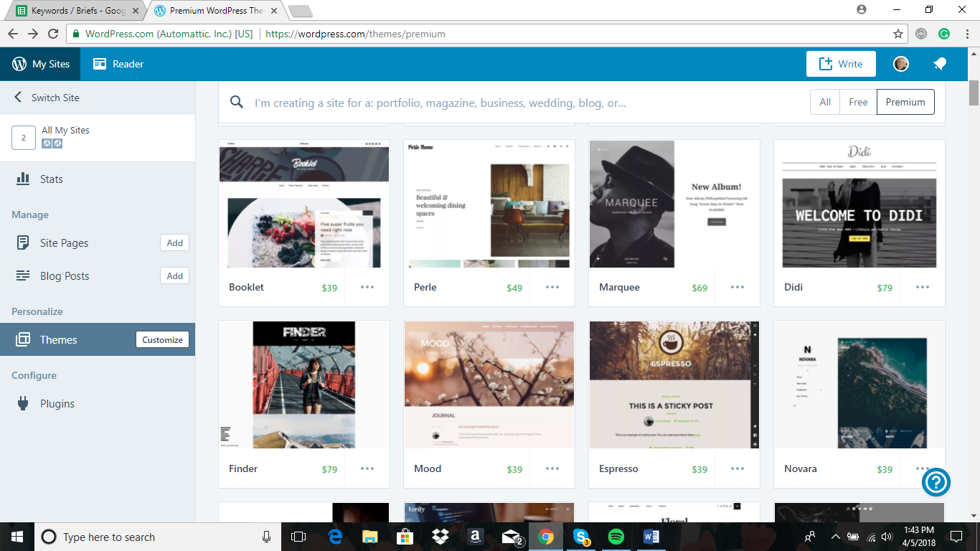Image resolution: width=980 pixels, height=551 pixels.
Task: Click the Grammarly extension icon
Action: click(944, 34)
